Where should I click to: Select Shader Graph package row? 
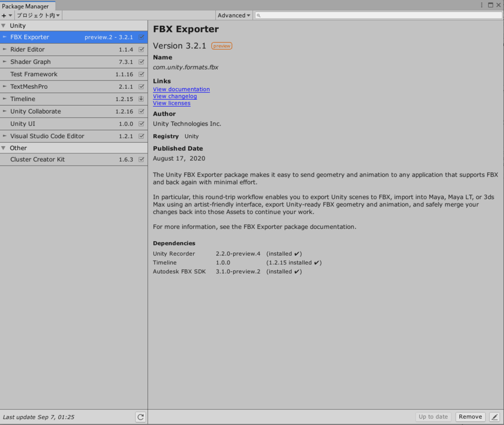[x=73, y=62]
